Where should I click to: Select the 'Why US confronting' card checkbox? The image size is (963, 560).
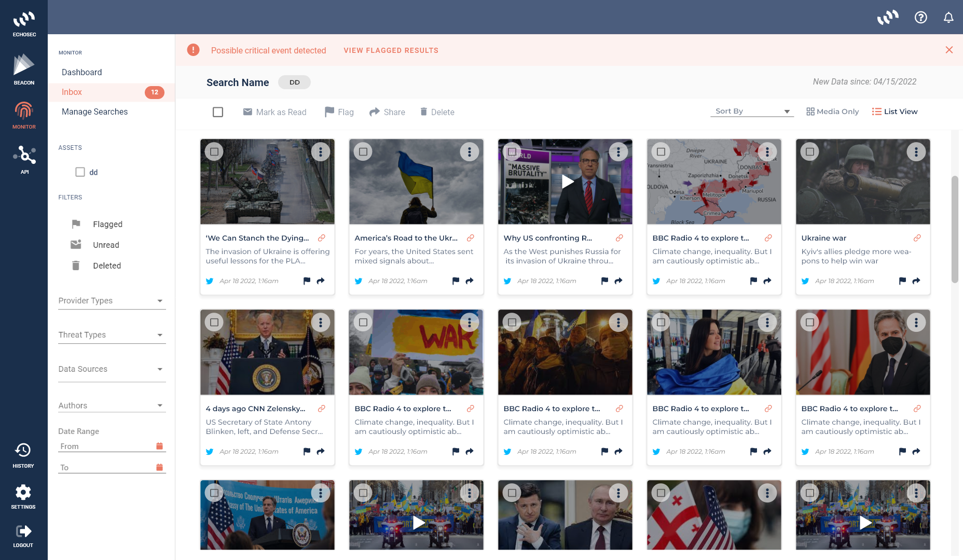pyautogui.click(x=512, y=152)
